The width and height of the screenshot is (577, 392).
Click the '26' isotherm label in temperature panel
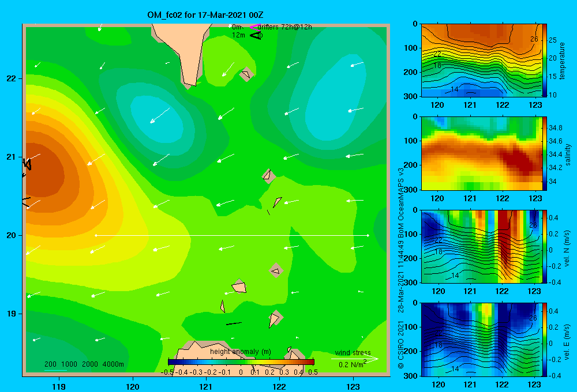click(x=534, y=39)
